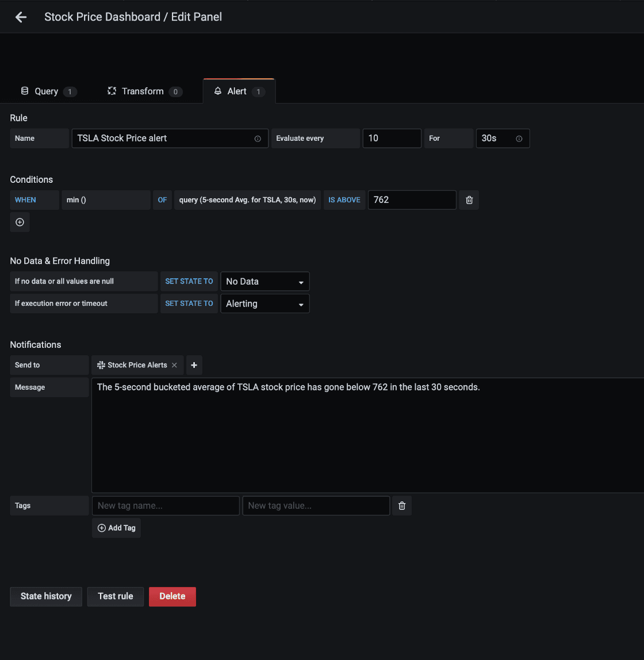Open the No Data state dropdown
This screenshot has height=660, width=644.
tap(265, 282)
